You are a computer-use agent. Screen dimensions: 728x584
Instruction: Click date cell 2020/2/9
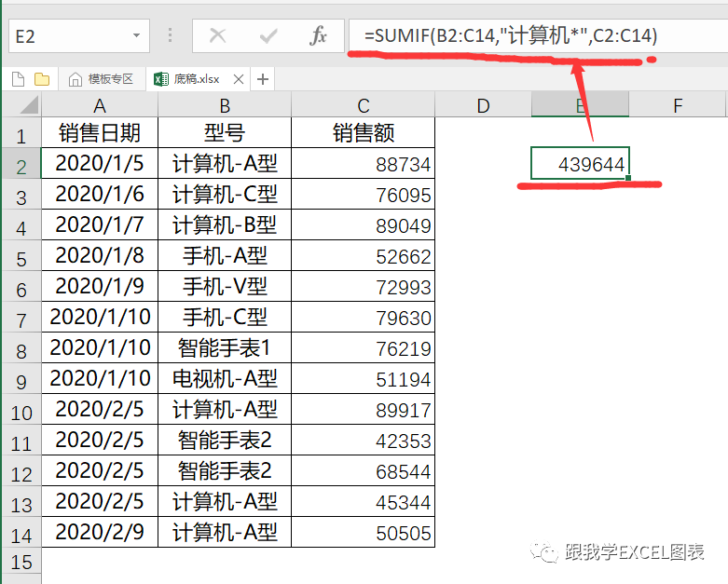point(100,532)
